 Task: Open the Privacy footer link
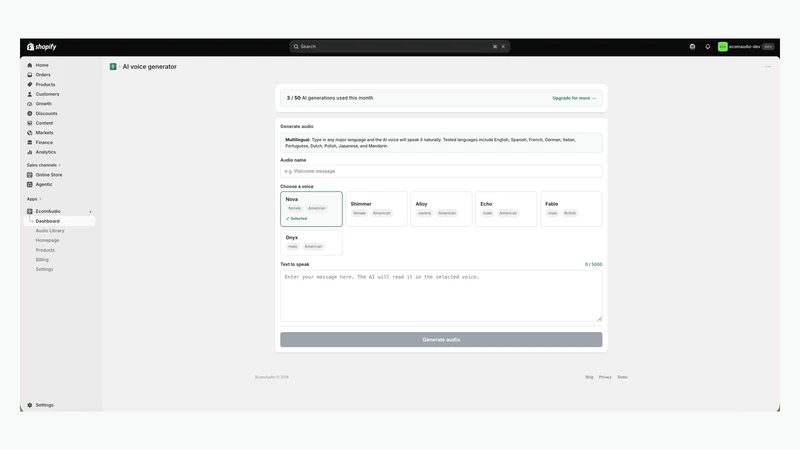[605, 377]
